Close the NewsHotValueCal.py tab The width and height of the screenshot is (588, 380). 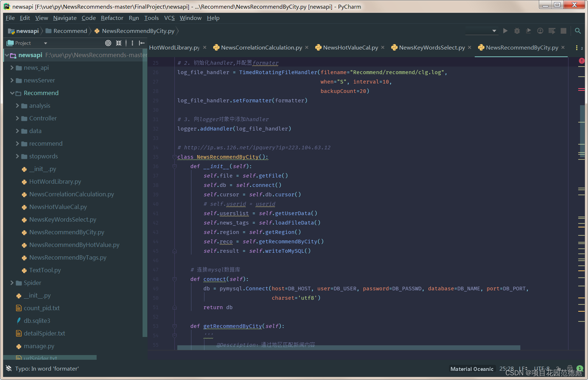[383, 47]
